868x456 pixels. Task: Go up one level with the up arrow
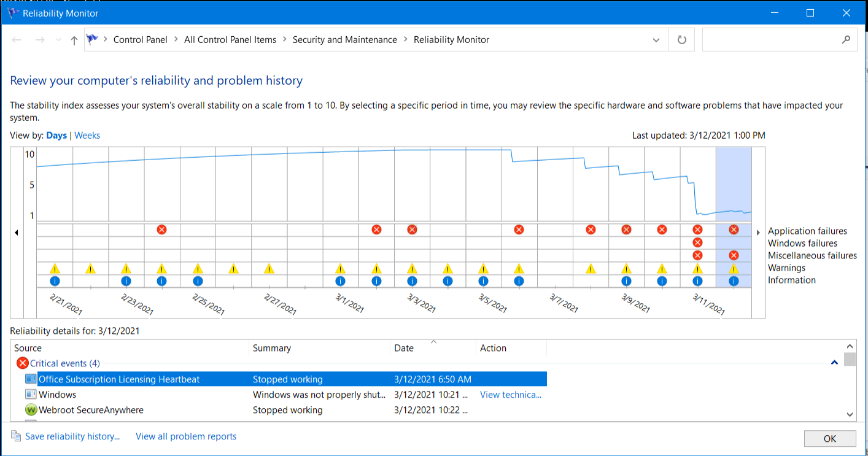(x=74, y=40)
